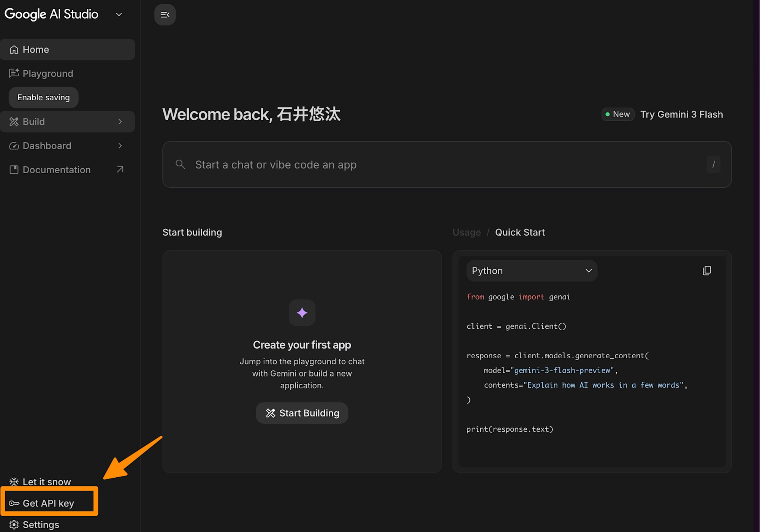Screen dimensions: 760x532
Task: Click the key icon for Get API key
Action: point(14,503)
